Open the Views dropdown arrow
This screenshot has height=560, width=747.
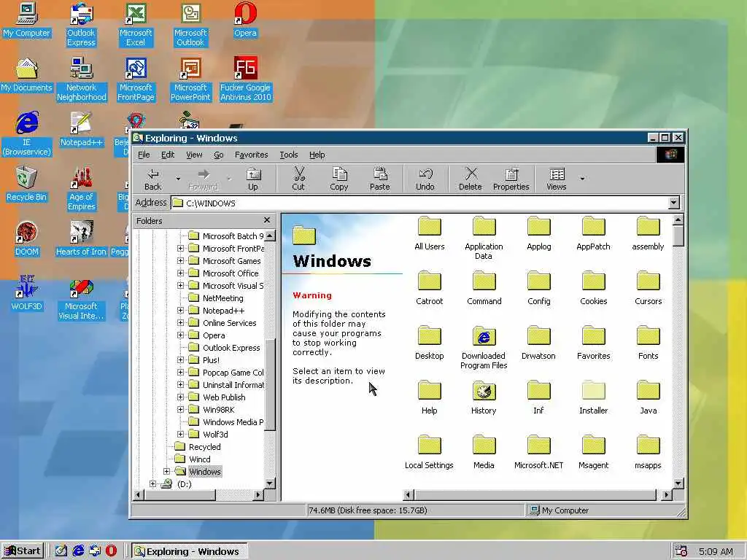(582, 179)
